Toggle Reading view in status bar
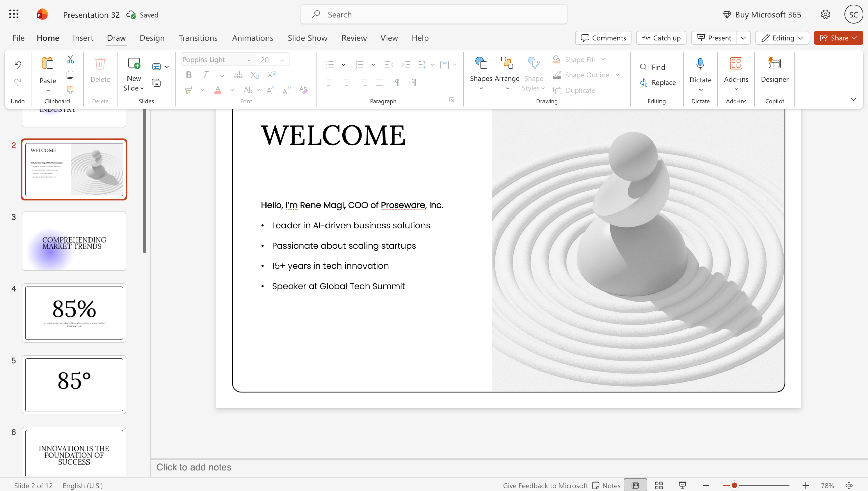 click(x=683, y=485)
